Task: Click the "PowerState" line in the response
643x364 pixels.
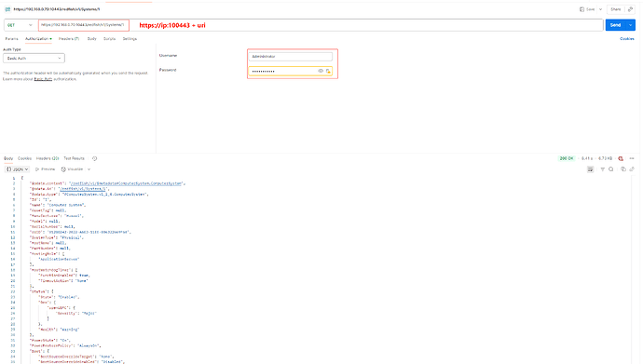Action: pyautogui.click(x=50, y=340)
